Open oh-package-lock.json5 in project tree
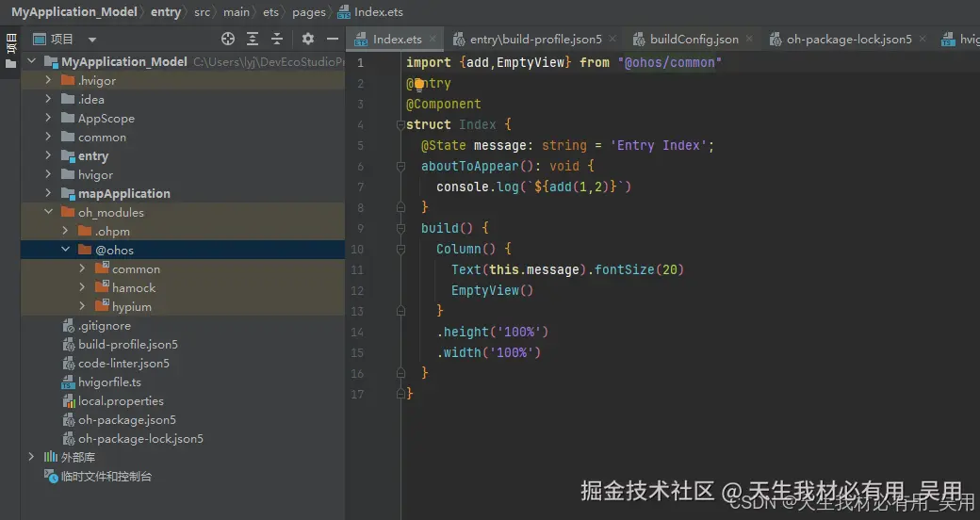980x520 pixels. coord(140,438)
